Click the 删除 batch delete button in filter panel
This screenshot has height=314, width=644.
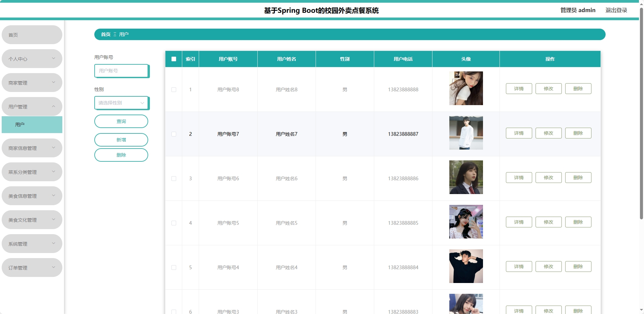pos(121,155)
